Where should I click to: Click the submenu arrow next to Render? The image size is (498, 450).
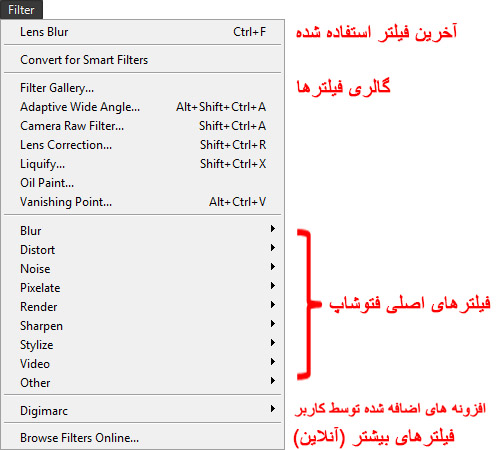tap(273, 304)
